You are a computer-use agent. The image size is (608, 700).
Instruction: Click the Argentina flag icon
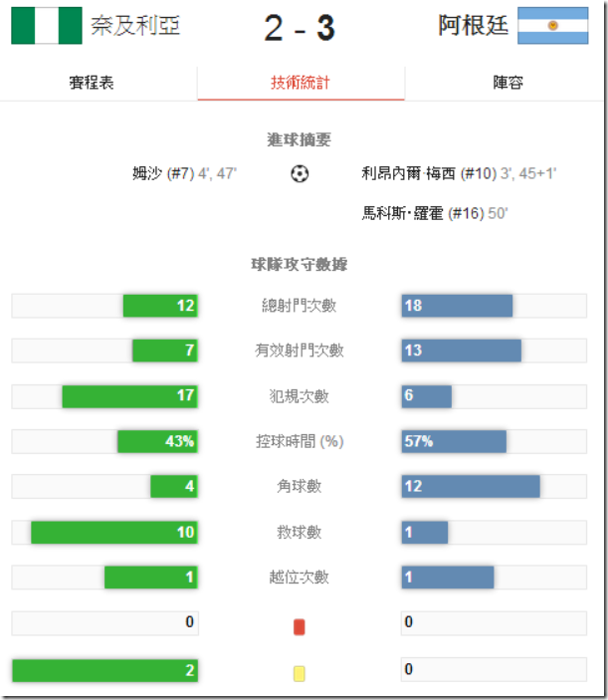pyautogui.click(x=553, y=26)
